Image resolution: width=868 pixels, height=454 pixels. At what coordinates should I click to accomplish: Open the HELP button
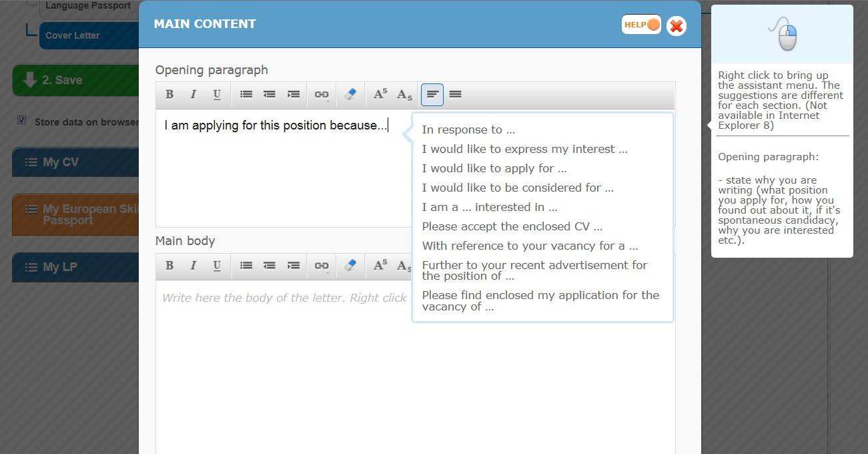tap(641, 25)
